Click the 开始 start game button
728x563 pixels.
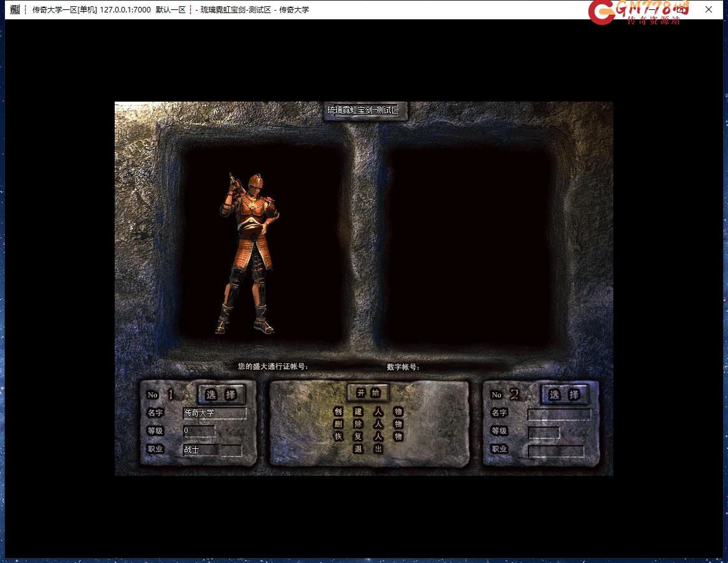point(368,393)
